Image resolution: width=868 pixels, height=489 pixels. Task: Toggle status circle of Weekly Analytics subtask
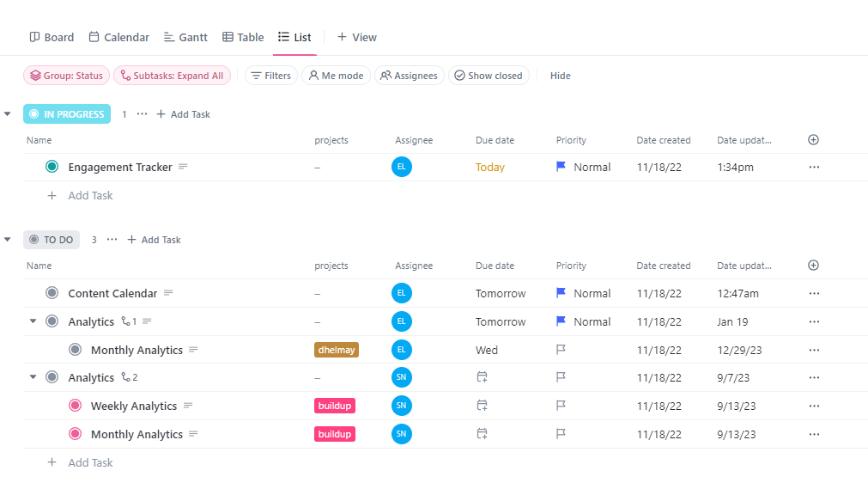click(x=75, y=406)
